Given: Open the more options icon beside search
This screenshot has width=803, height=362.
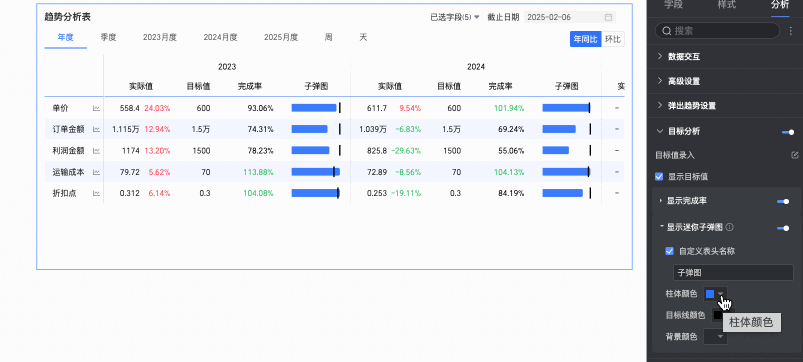Looking at the screenshot, I should click(x=791, y=31).
